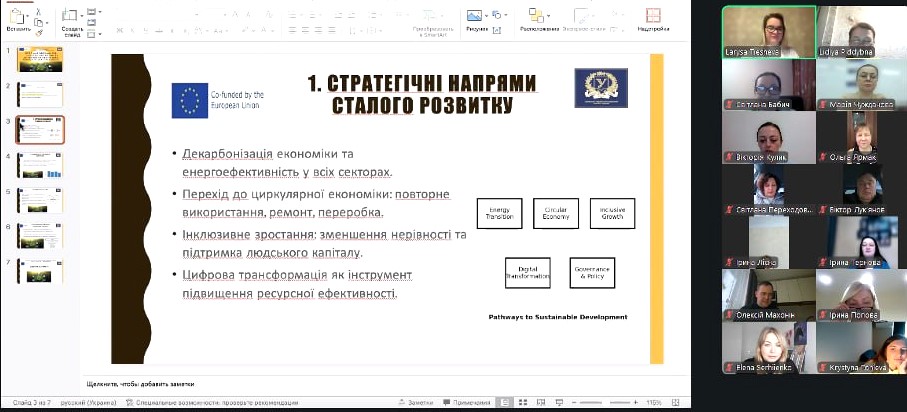Click the Слайд 3 из 7 indicator
The image size is (907, 412).
tap(32, 403)
